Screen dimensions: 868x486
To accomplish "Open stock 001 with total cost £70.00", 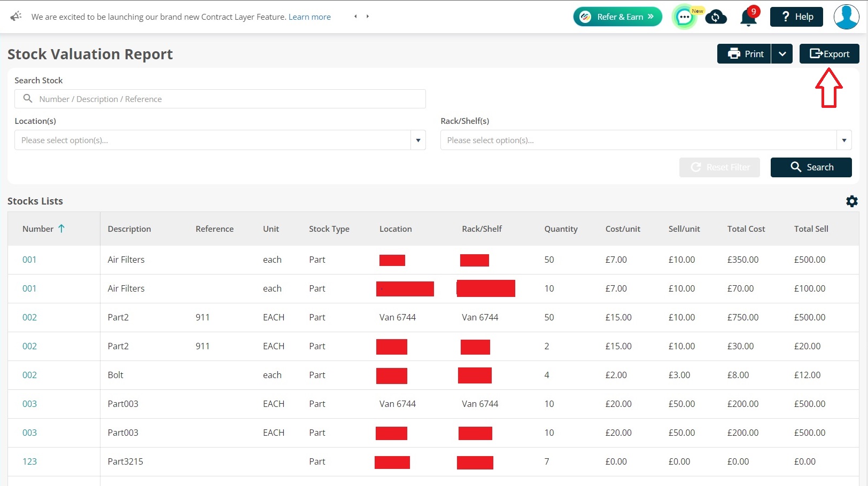I will coord(29,288).
